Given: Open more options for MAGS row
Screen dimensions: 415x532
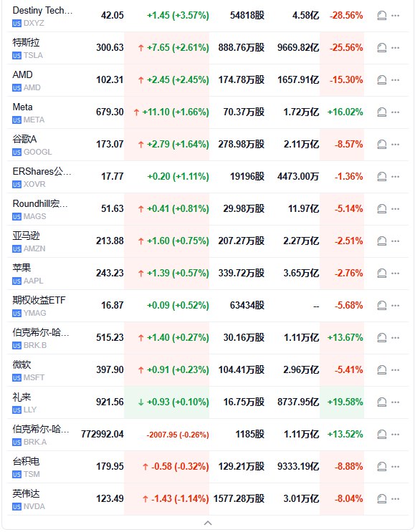Looking at the screenshot, I should [x=396, y=209].
